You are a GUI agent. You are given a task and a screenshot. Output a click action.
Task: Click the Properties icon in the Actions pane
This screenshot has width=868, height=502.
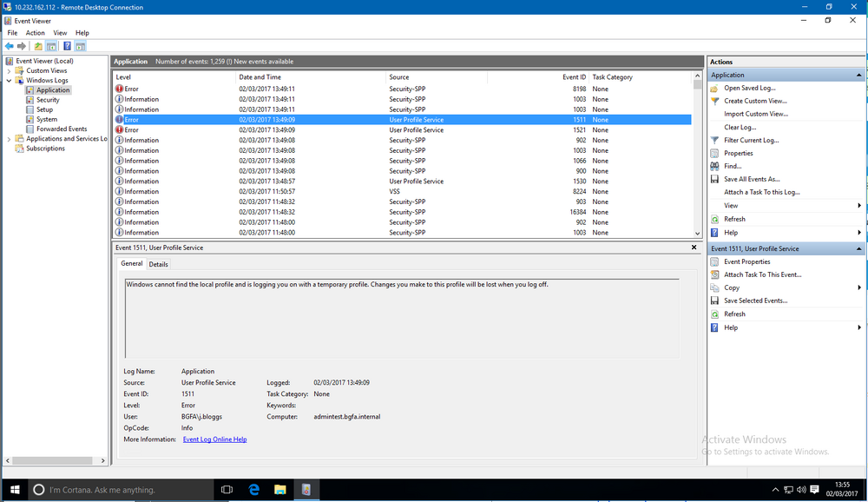tap(714, 154)
